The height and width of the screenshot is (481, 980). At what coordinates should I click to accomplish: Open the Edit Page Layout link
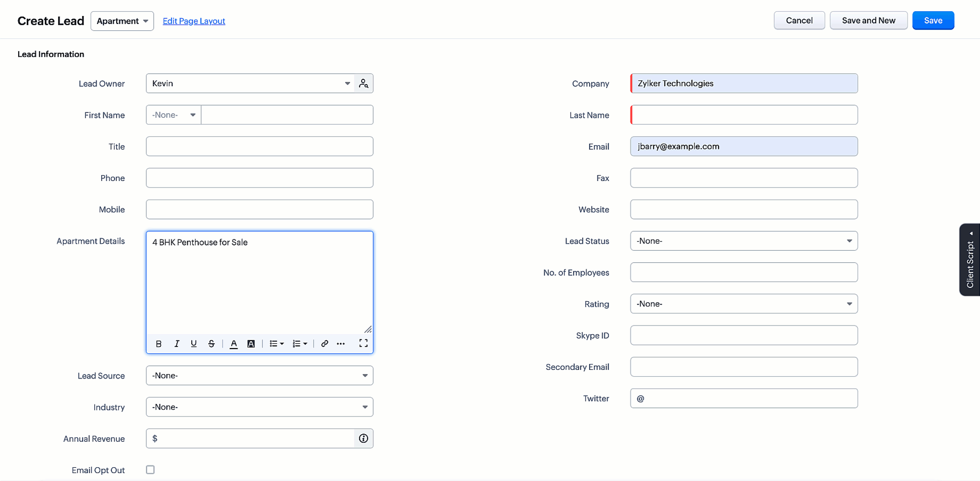(194, 21)
